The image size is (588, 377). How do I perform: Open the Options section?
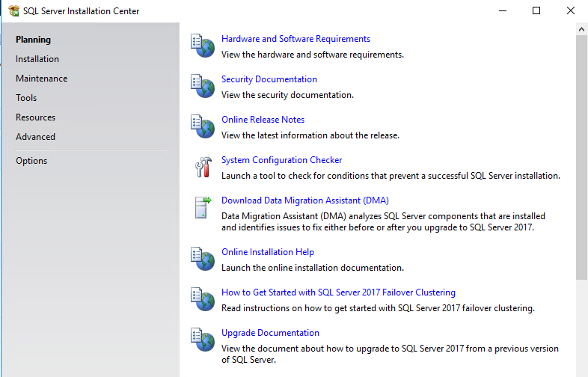point(31,161)
